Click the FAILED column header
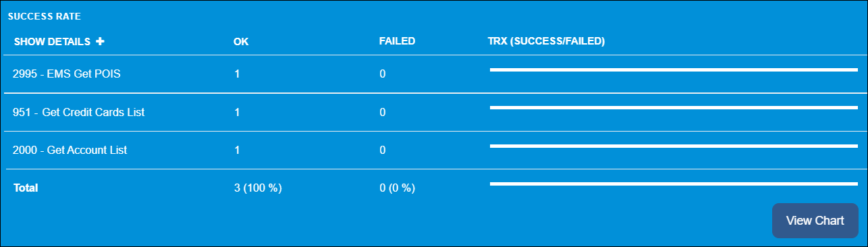The image size is (868, 247). [397, 41]
